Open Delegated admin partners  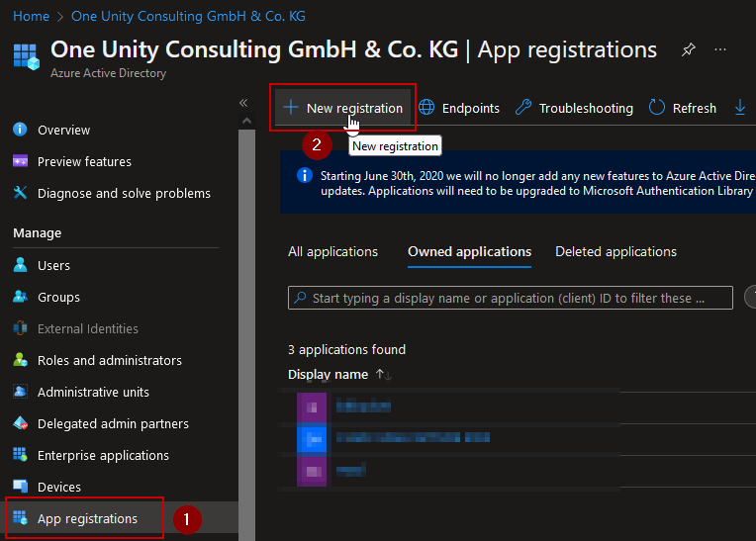(114, 424)
